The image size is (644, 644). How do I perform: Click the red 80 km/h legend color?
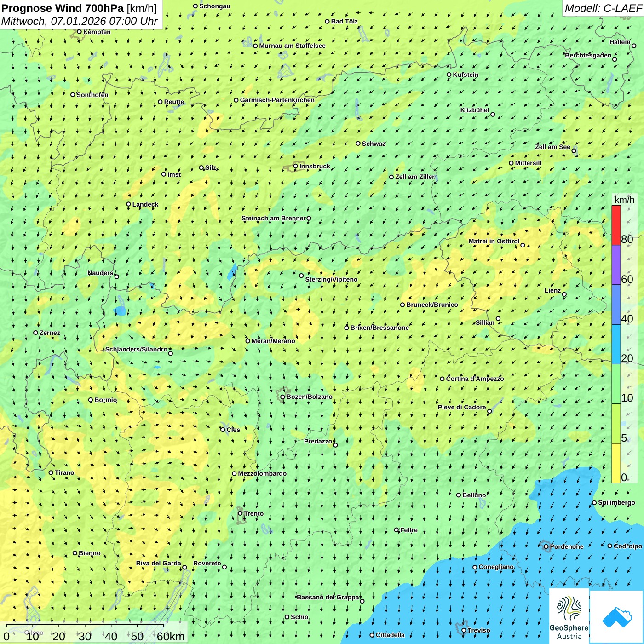616,225
